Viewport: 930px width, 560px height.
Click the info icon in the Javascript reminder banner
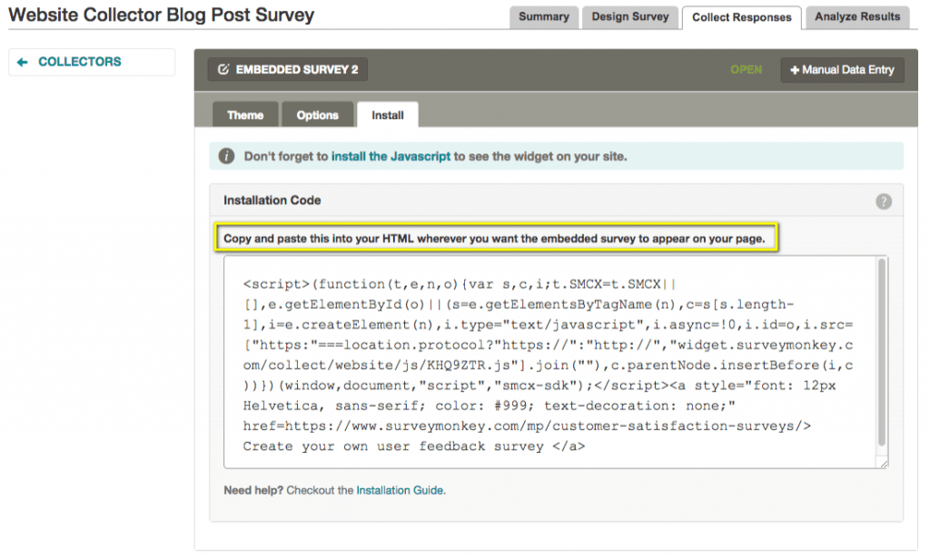click(x=226, y=155)
